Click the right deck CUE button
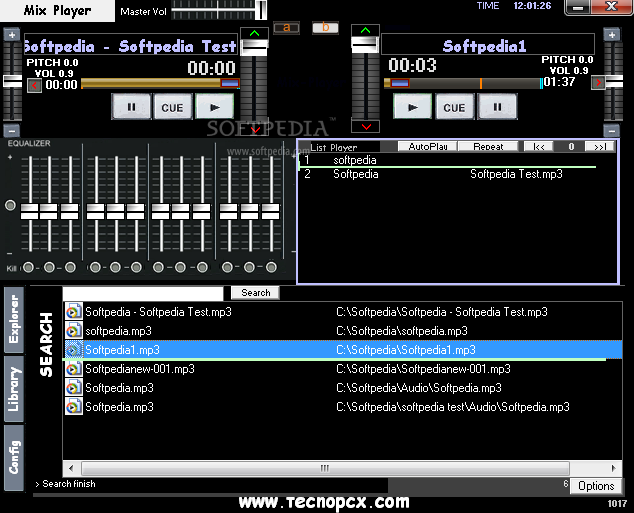Viewport: 634px width, 513px height. [x=454, y=107]
